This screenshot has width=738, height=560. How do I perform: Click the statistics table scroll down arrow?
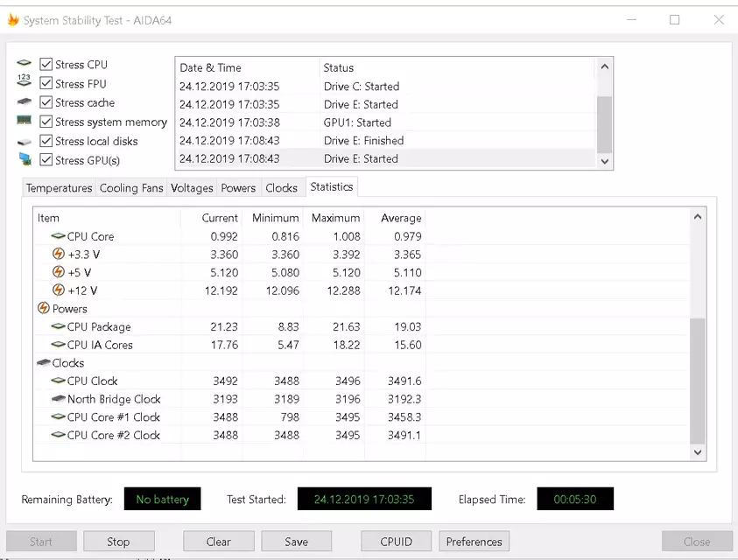(x=698, y=451)
